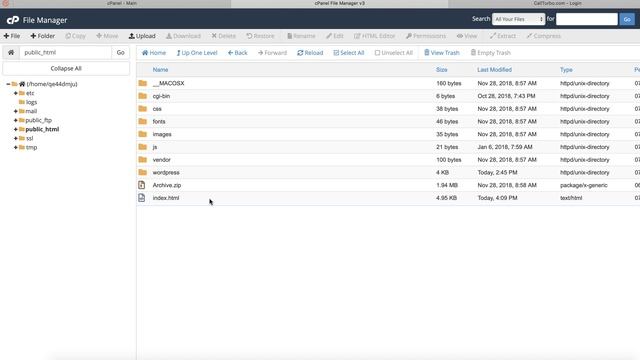The width and height of the screenshot is (640, 360).
Task: Click the Download toolbar button
Action: (183, 36)
